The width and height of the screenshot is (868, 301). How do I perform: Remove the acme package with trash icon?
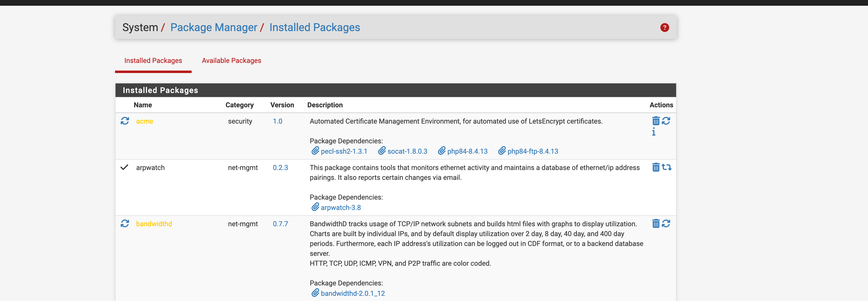pos(655,121)
